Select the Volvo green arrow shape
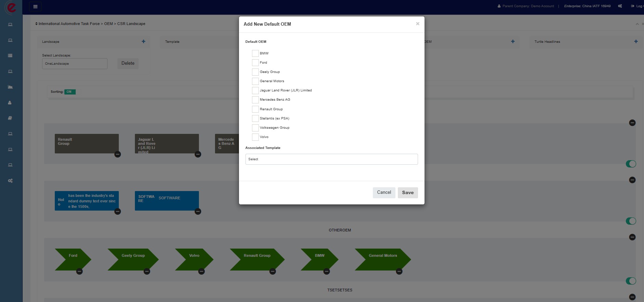This screenshot has width=644, height=302. 194,260
